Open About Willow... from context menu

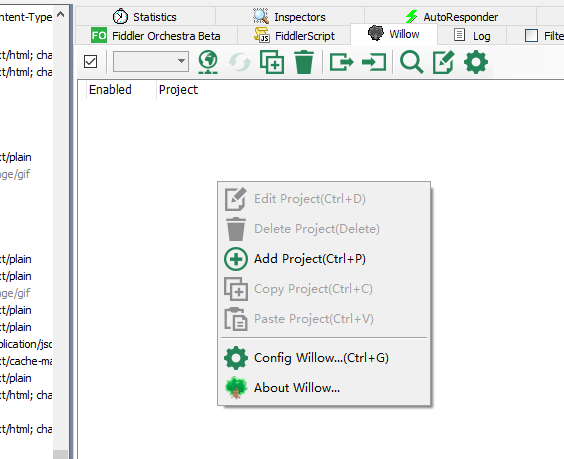(324, 388)
